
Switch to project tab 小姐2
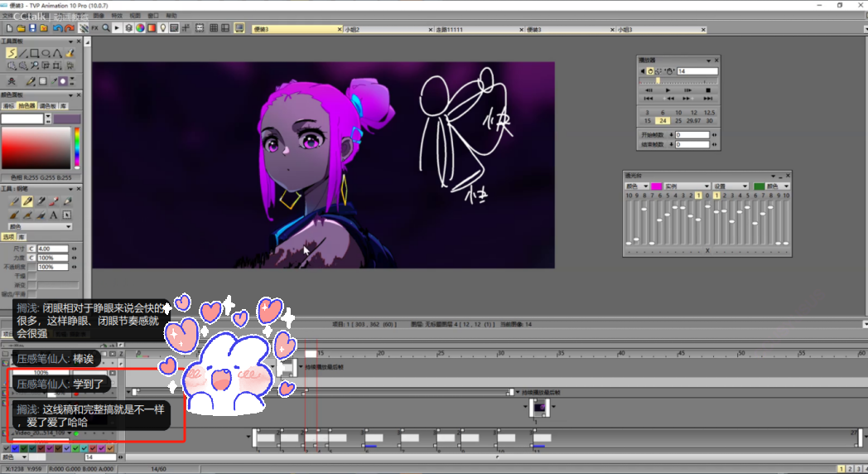click(x=388, y=29)
